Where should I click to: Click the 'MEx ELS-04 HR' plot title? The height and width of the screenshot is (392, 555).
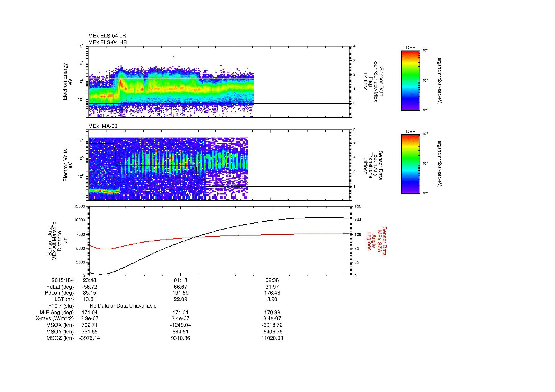107,42
